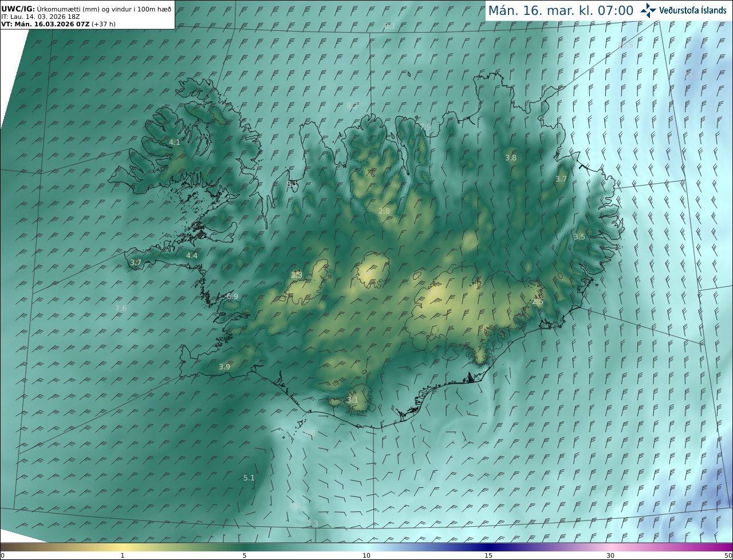Screen dimensions: 733x560
Task: Click the 8.2 value over the sea
Action: pyautogui.click(x=352, y=105)
